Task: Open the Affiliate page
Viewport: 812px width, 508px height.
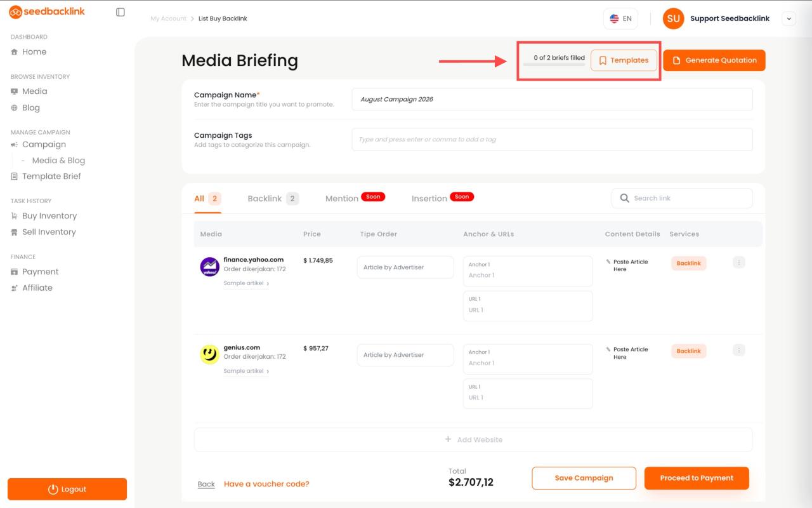Action: tap(32, 288)
